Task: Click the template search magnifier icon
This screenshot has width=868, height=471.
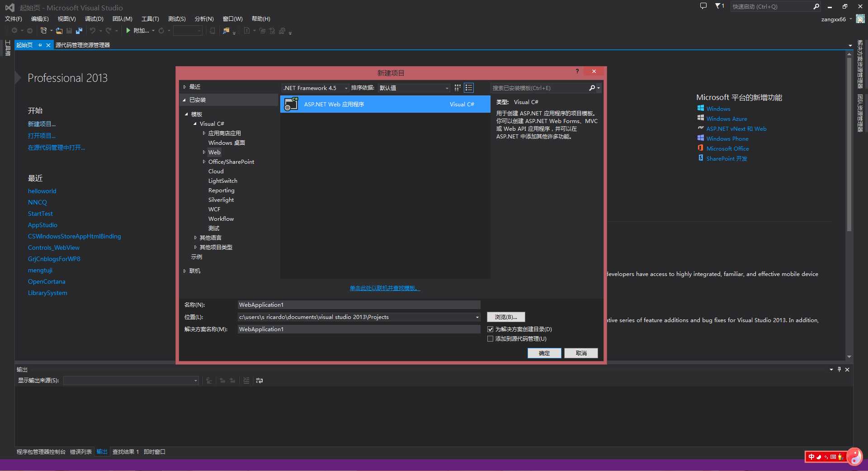Action: [592, 88]
